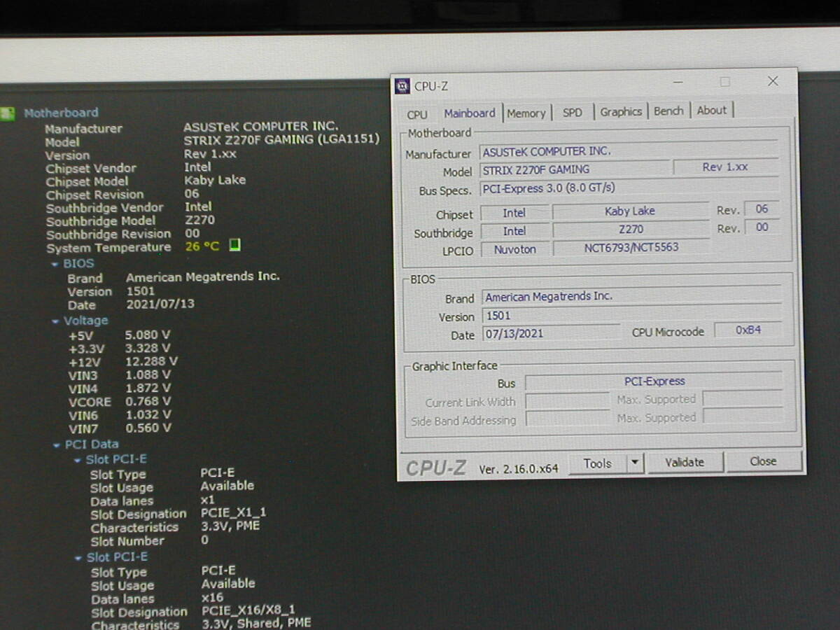Click the CPU-Z title bar icon
This screenshot has height=630, width=840.
(x=402, y=86)
